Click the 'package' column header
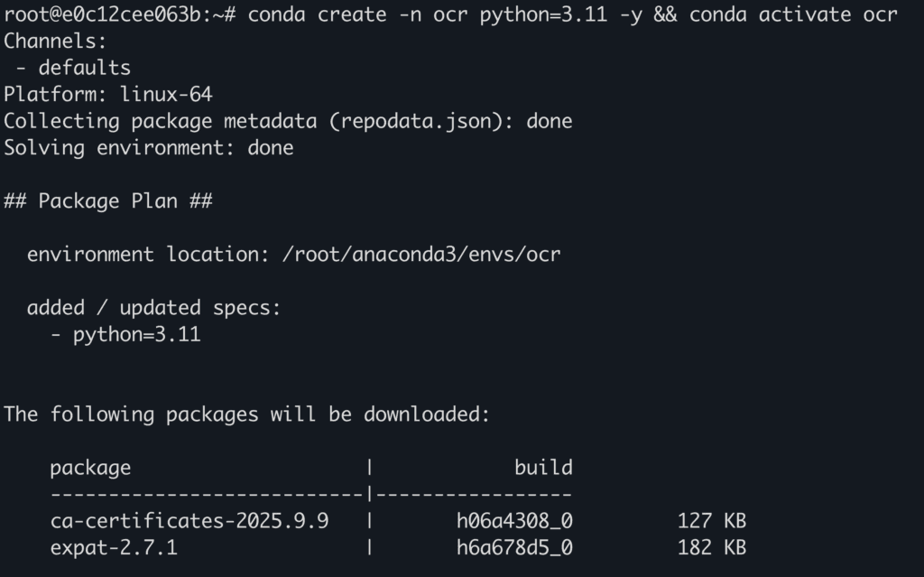The width and height of the screenshot is (924, 577). [x=90, y=468]
